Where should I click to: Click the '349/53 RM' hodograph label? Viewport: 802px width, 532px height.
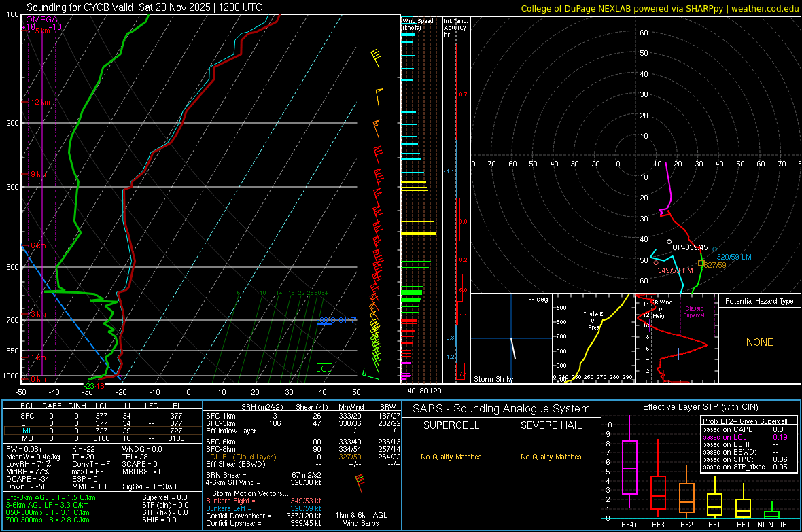coord(675,270)
